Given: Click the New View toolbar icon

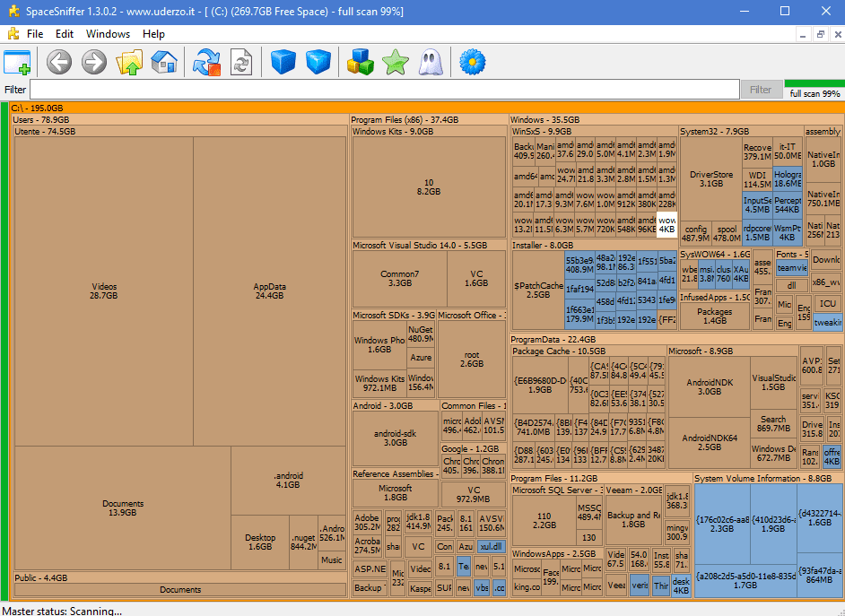Looking at the screenshot, I should [x=17, y=62].
